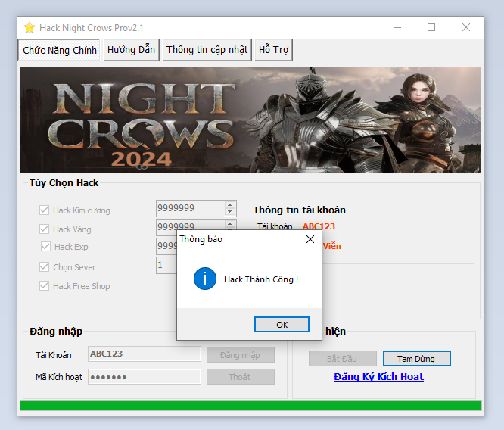Click the green progress bar
This screenshot has height=430, width=504.
pos(250,406)
